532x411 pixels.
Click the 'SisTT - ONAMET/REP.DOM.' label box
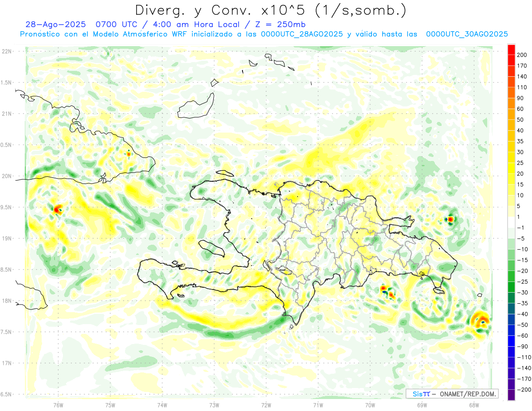(452, 394)
